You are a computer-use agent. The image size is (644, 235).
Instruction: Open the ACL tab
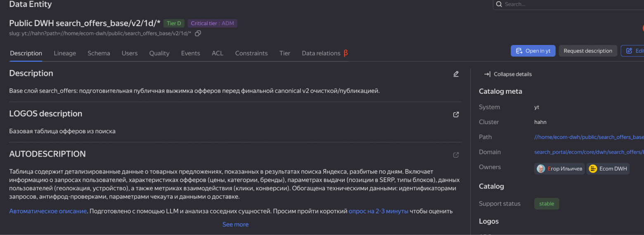(218, 53)
